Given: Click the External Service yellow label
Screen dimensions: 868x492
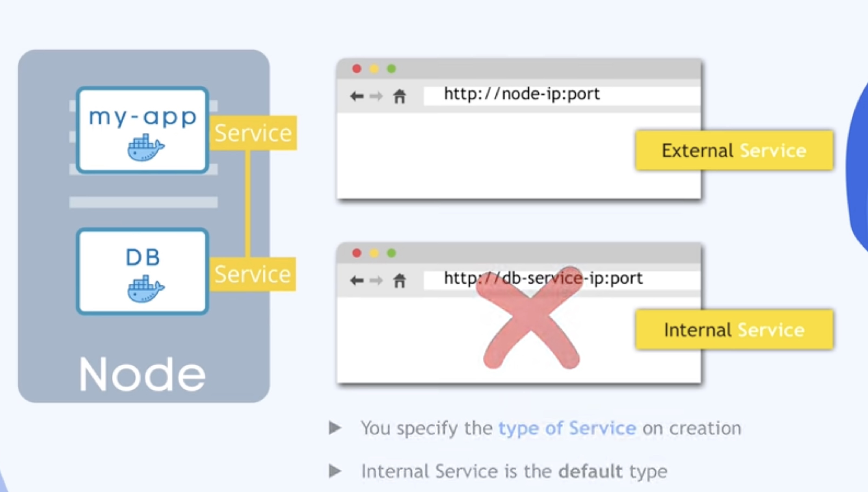Looking at the screenshot, I should click(x=735, y=150).
